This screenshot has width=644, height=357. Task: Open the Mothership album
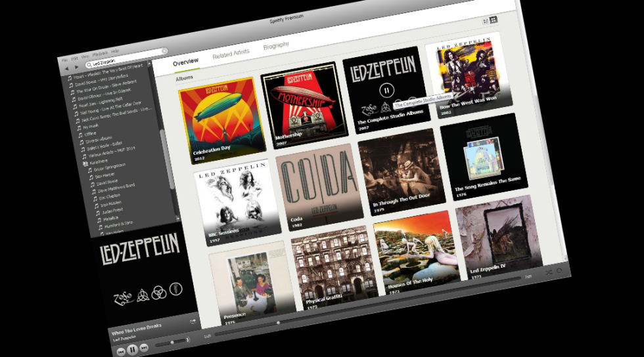coord(304,106)
